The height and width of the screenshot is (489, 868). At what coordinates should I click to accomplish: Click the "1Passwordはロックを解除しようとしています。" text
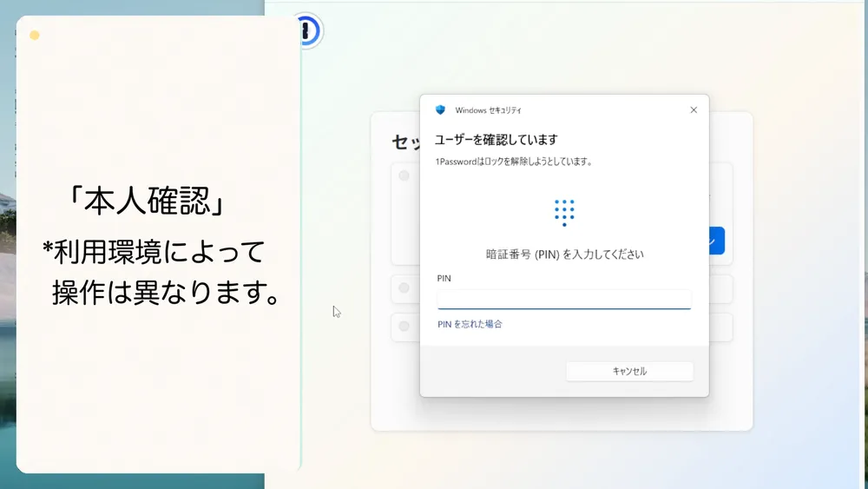click(x=514, y=162)
